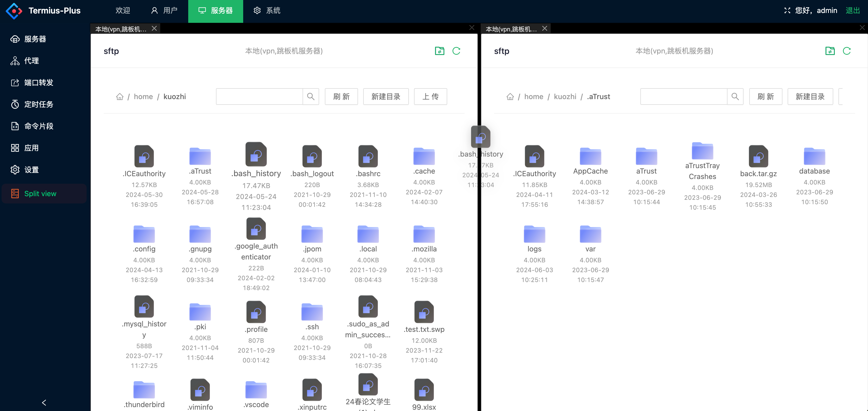Click right pane green reload icon
Viewport: 868px width, 411px height.
[x=847, y=51]
